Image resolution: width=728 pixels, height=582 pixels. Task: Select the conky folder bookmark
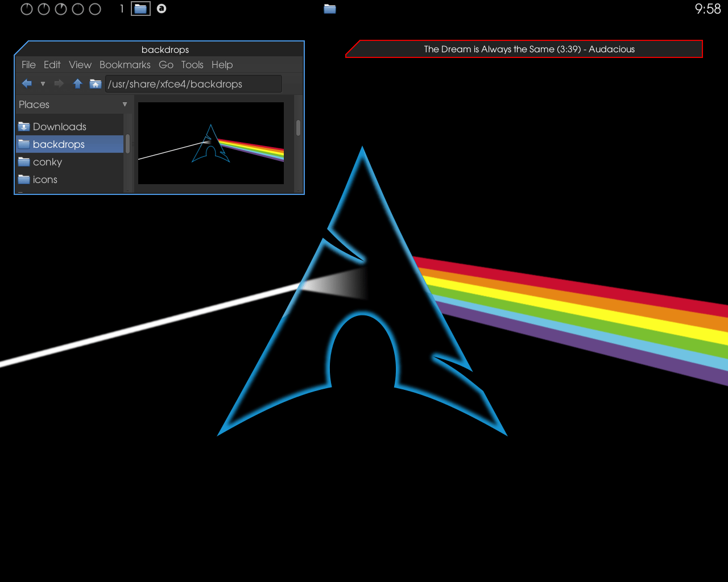point(47,162)
